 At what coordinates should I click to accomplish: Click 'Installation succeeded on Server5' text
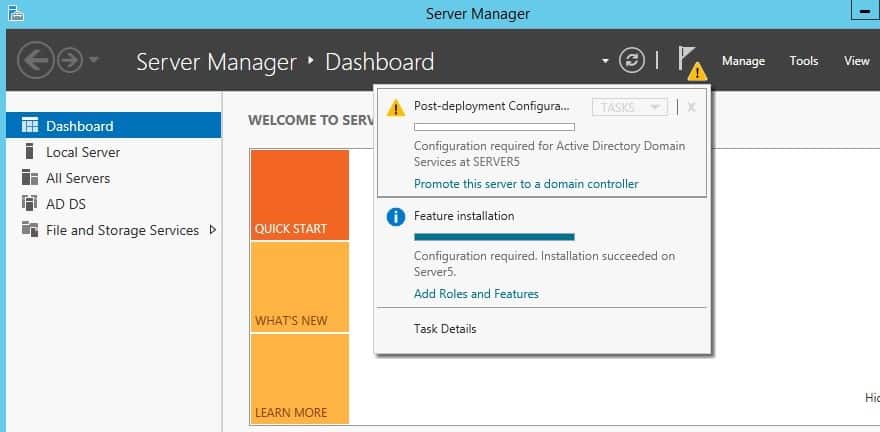click(544, 264)
